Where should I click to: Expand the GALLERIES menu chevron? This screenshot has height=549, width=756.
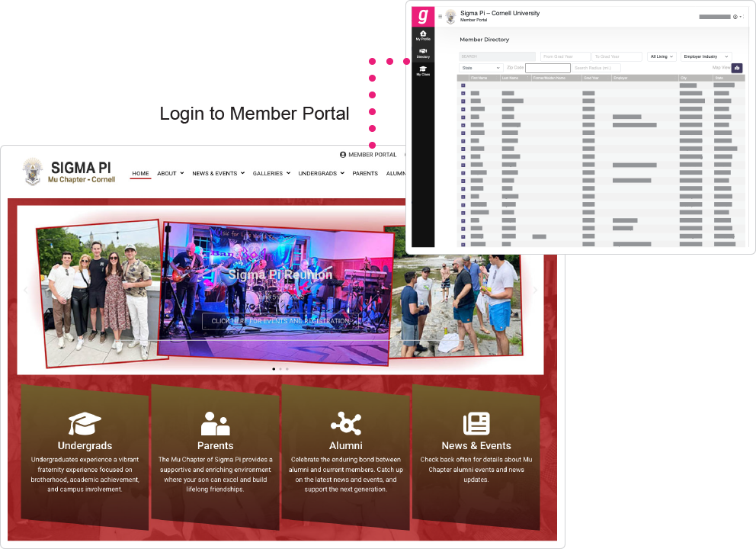(x=288, y=173)
